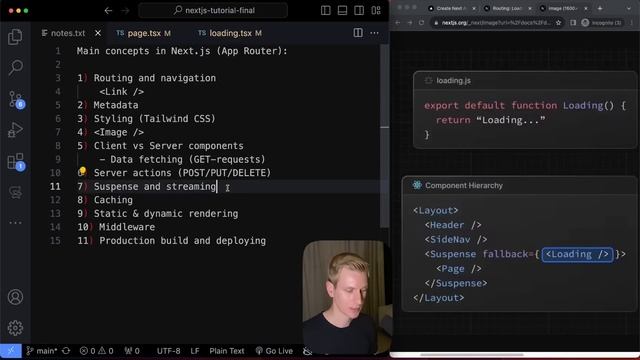Open the browser tab search chevron
This screenshot has width=640, height=360.
coord(629,8)
